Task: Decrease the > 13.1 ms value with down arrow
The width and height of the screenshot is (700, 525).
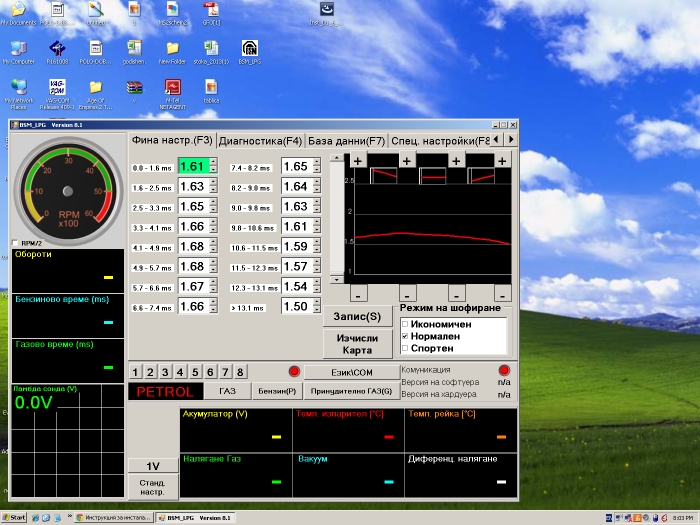Action: (x=316, y=311)
